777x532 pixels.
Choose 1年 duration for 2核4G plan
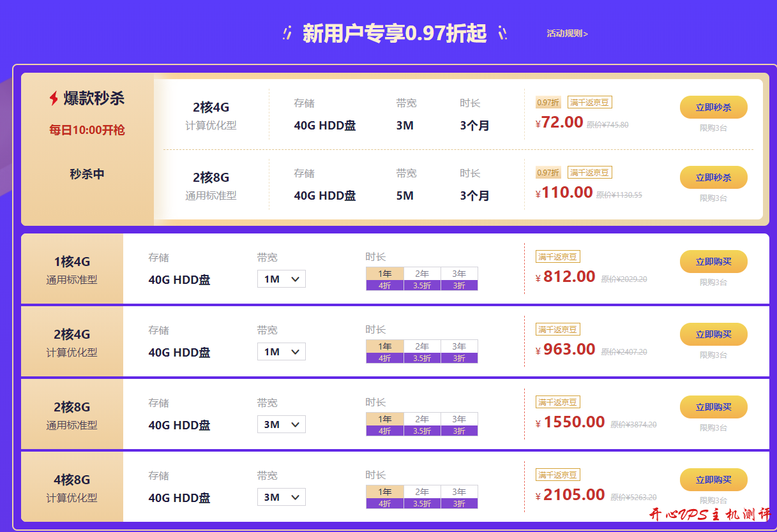click(x=385, y=346)
